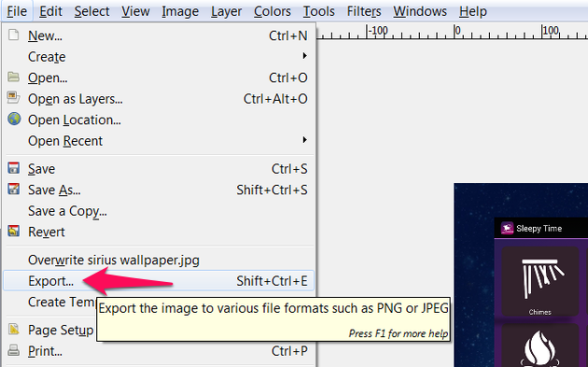The image size is (588, 367).
Task: Click the Page Setup icon
Action: (14, 329)
